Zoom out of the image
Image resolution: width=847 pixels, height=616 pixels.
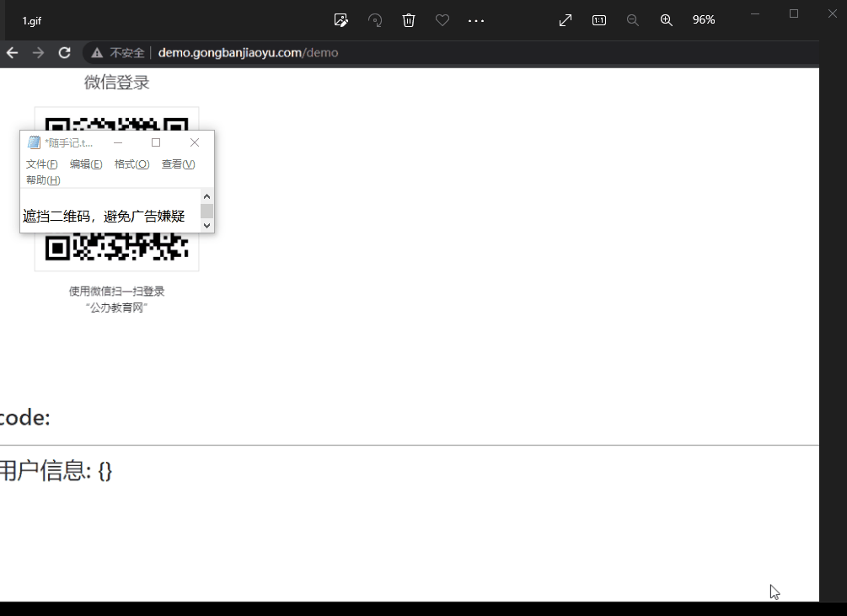(x=632, y=20)
